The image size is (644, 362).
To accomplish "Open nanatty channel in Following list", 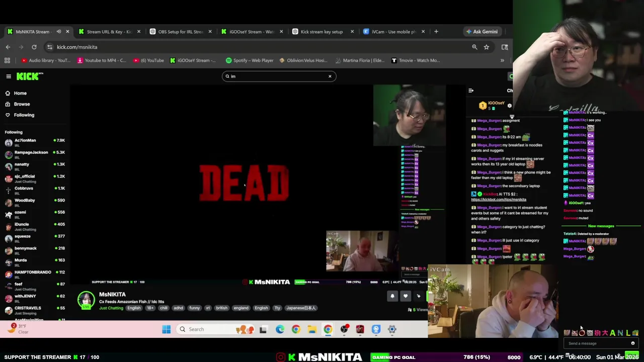I will 34,167.
